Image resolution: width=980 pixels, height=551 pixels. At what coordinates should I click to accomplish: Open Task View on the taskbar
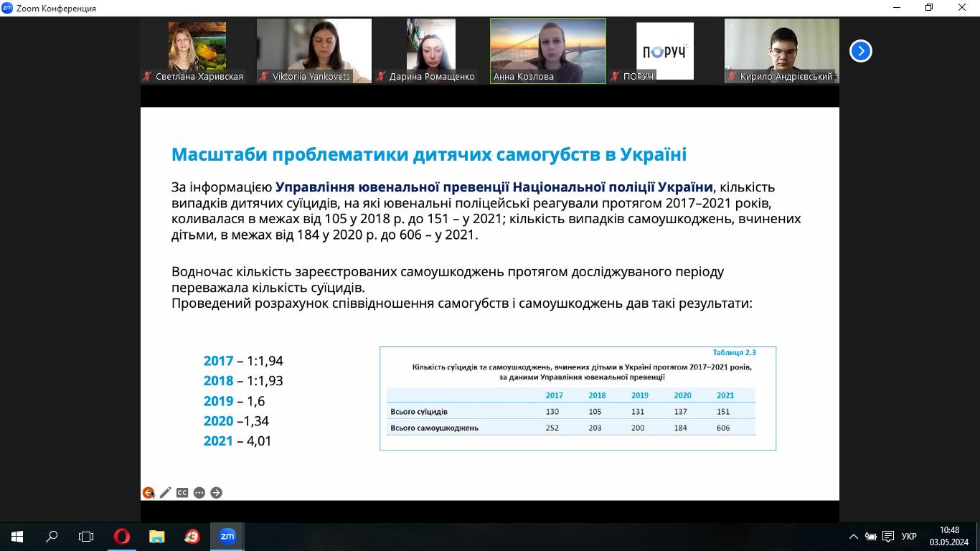point(86,537)
